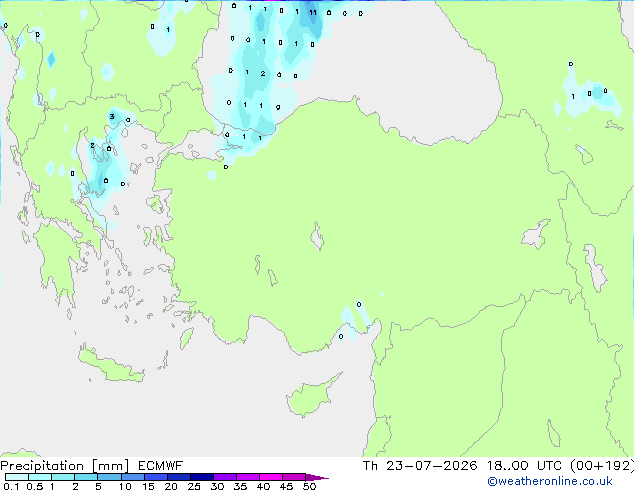This screenshot has width=634, height=490.
Task: Click the '25' legend scale label
Action: pyautogui.click(x=194, y=486)
